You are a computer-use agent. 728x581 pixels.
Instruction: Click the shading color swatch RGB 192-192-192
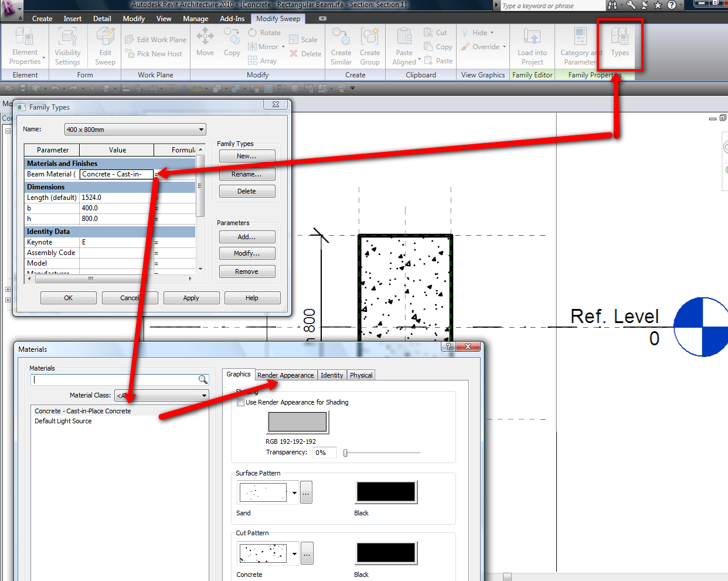click(x=297, y=422)
